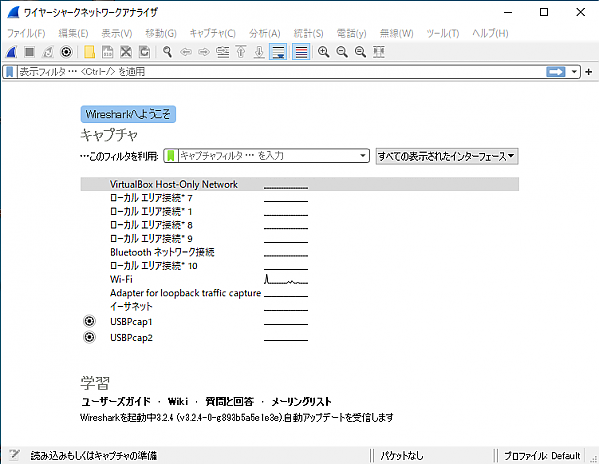Open the メーリングリスト link
The height and width of the screenshot is (464, 599).
click(301, 401)
